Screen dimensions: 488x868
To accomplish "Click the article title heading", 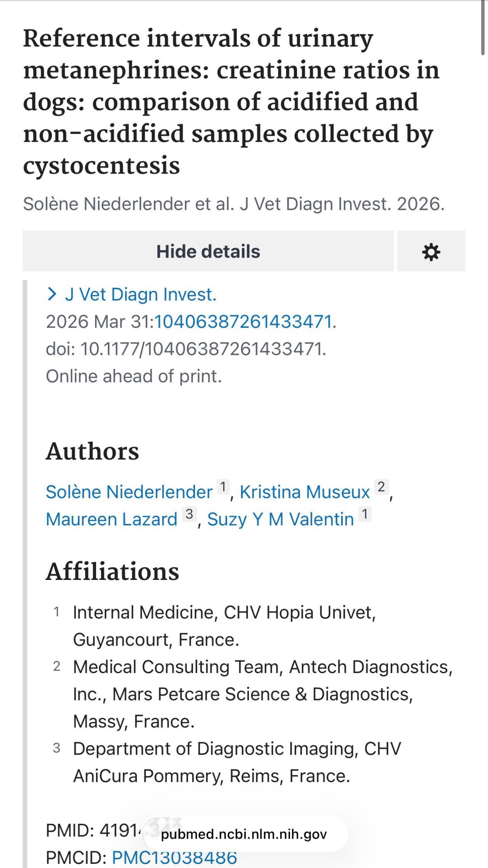I will pos(231,101).
